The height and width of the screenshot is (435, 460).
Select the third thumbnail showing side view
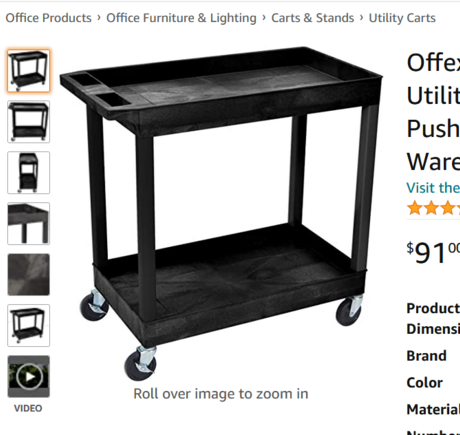pyautogui.click(x=29, y=173)
